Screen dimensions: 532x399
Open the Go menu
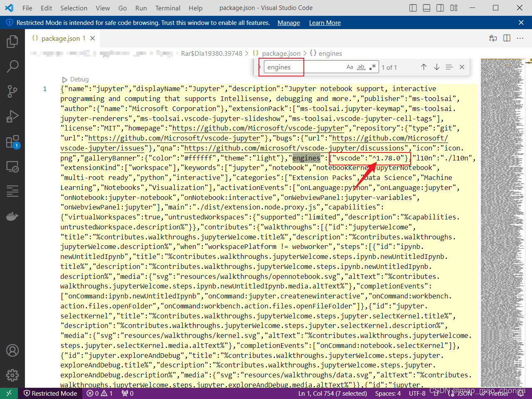click(x=123, y=8)
